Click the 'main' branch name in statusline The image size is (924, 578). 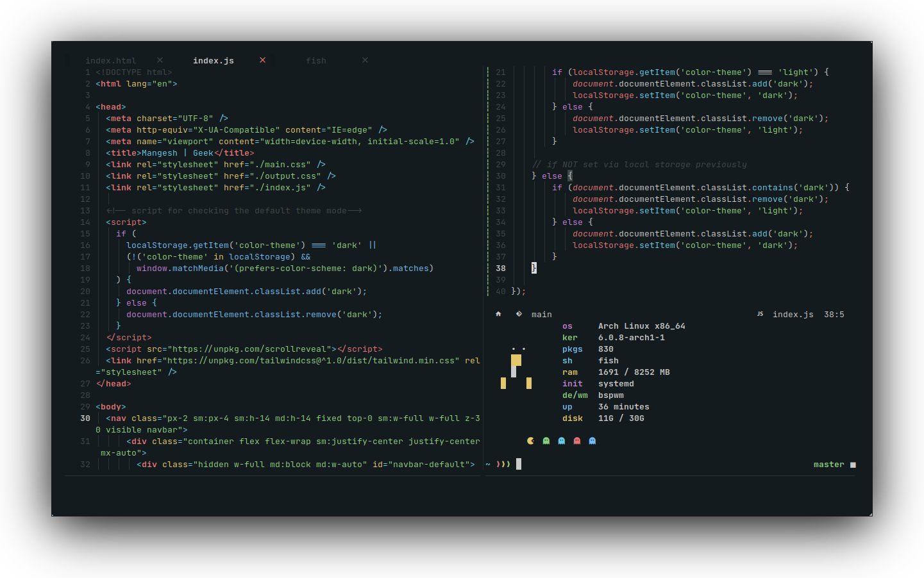point(542,315)
